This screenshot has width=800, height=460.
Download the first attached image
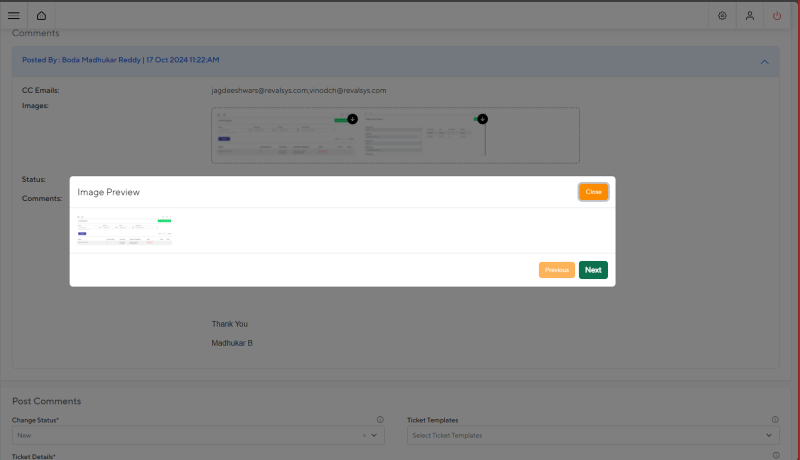(352, 119)
